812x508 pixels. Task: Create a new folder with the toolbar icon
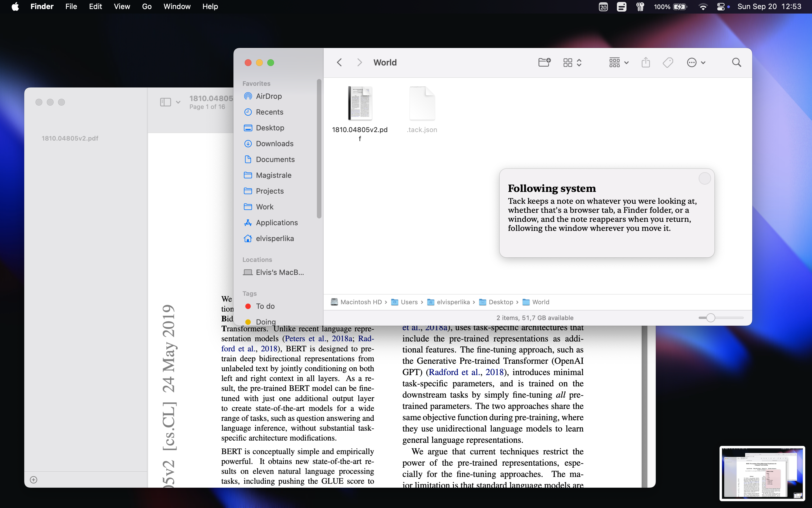click(544, 62)
